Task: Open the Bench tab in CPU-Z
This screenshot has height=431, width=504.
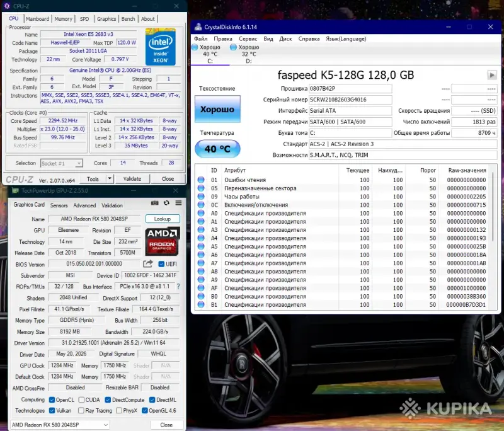Action: [129, 19]
